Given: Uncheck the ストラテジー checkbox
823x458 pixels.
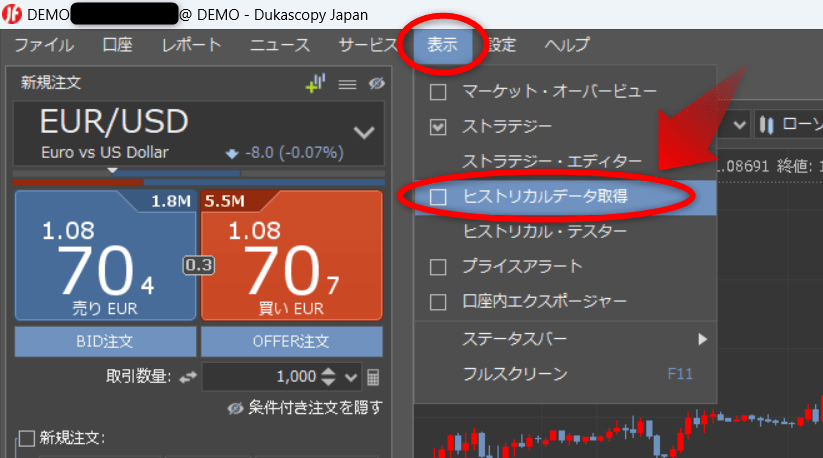Looking at the screenshot, I should point(438,127).
